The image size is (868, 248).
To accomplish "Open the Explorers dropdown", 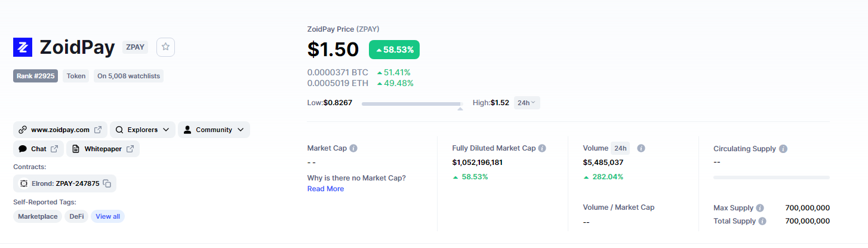I will point(143,130).
